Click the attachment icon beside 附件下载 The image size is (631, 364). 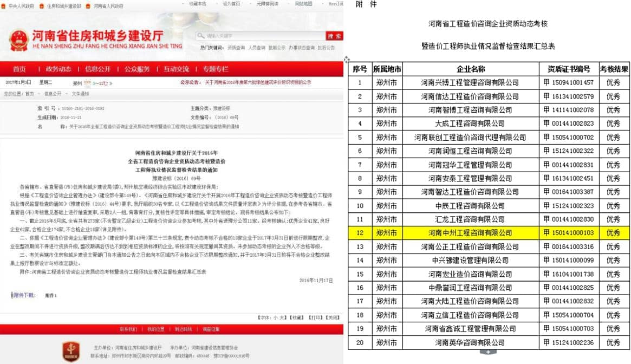point(12,295)
